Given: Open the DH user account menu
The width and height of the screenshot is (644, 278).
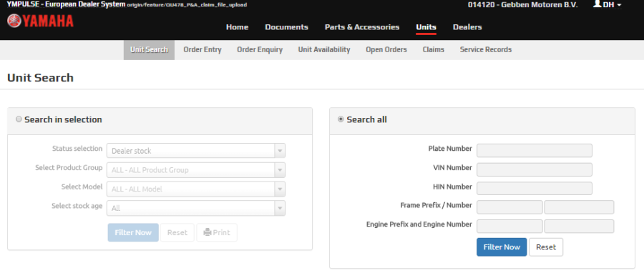Looking at the screenshot, I should 608,4.
